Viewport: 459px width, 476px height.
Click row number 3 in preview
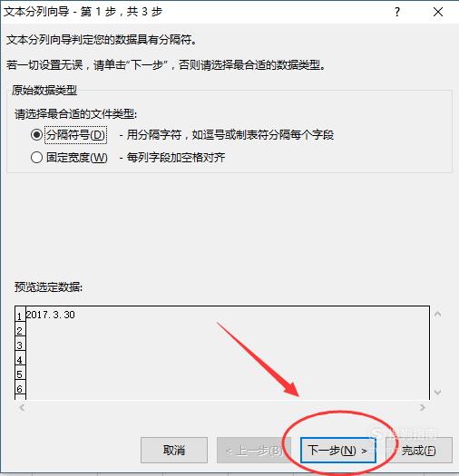20,345
